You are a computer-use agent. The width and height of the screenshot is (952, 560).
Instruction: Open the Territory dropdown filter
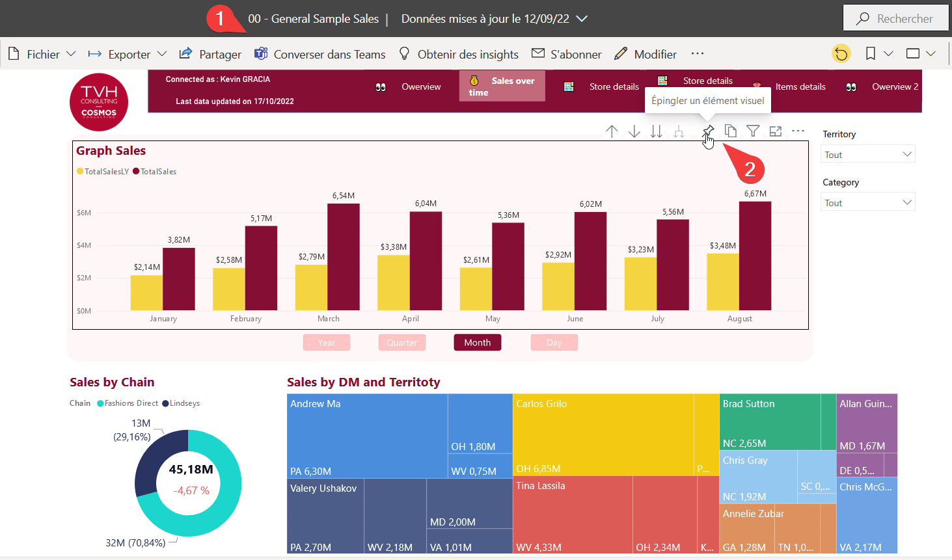pyautogui.click(x=867, y=155)
